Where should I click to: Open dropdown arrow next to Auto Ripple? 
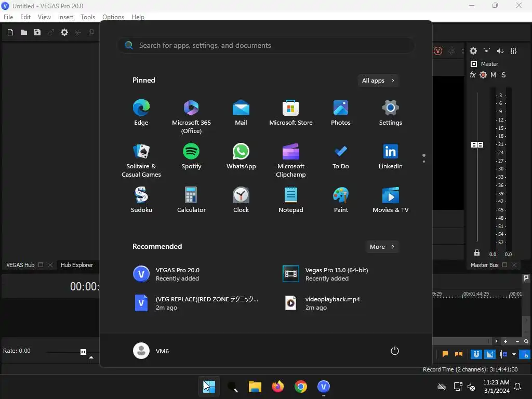click(x=514, y=354)
